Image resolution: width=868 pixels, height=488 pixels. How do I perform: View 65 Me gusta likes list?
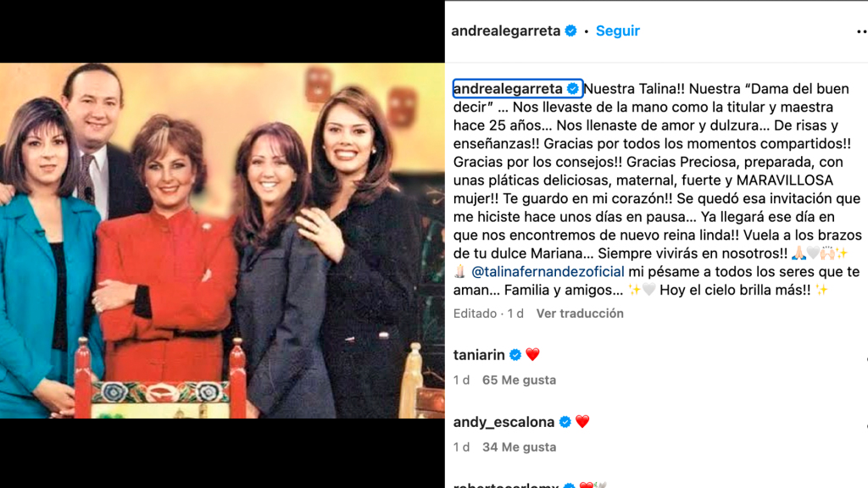click(520, 380)
